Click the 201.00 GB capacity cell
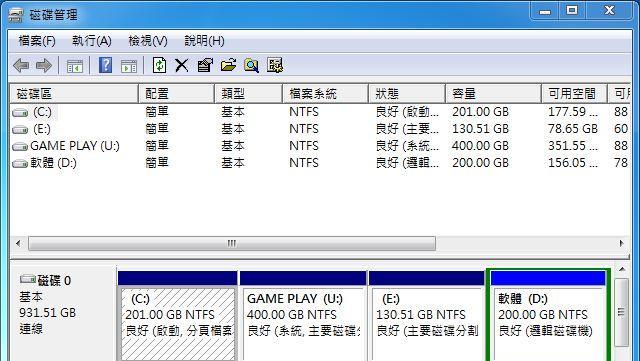 click(x=480, y=112)
